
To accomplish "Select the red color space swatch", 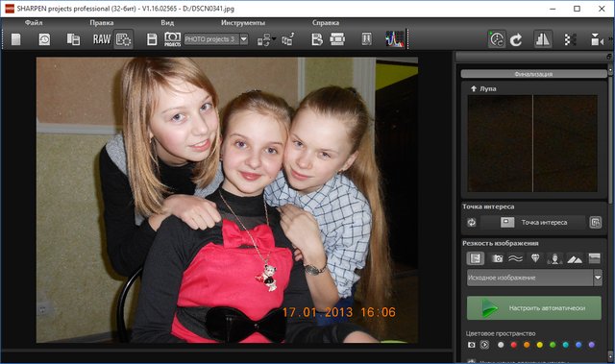I will coord(513,345).
